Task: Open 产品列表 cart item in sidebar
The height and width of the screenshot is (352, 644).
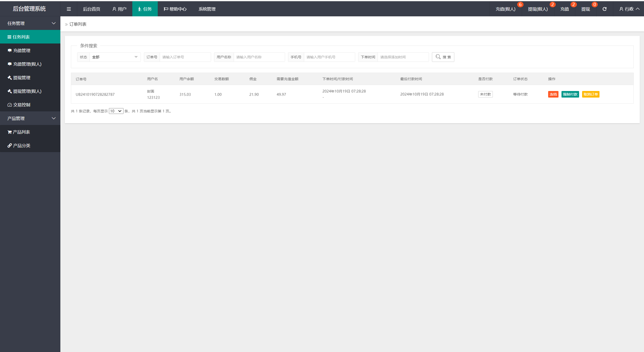Action: click(x=21, y=132)
